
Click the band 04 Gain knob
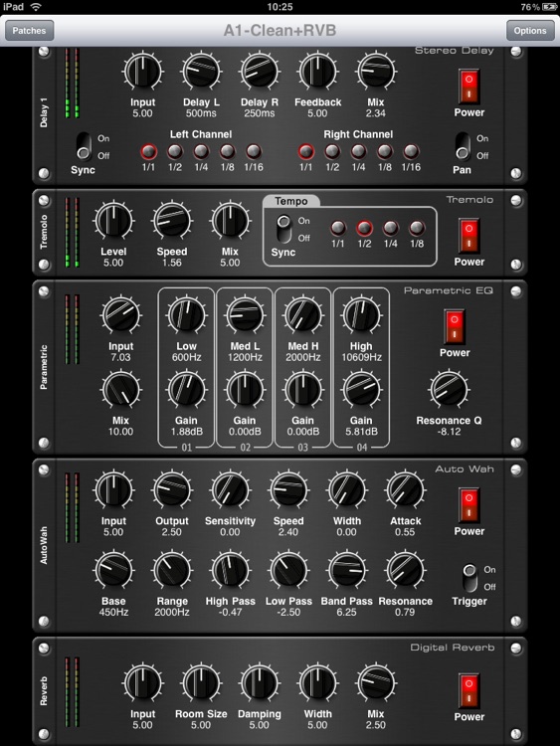(362, 390)
